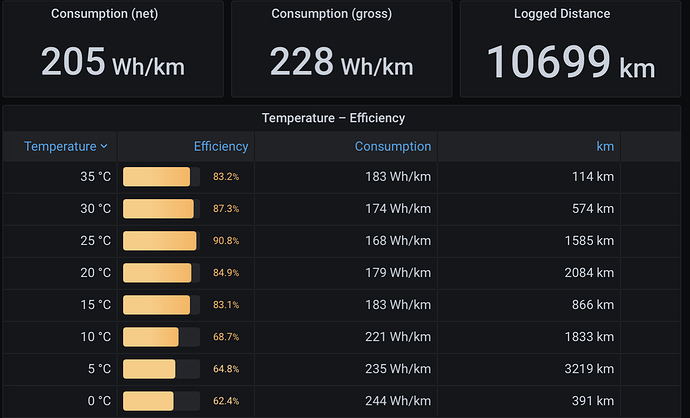Viewport: 690px width, 418px height.
Task: Sort table by Consumption header
Action: pos(393,146)
